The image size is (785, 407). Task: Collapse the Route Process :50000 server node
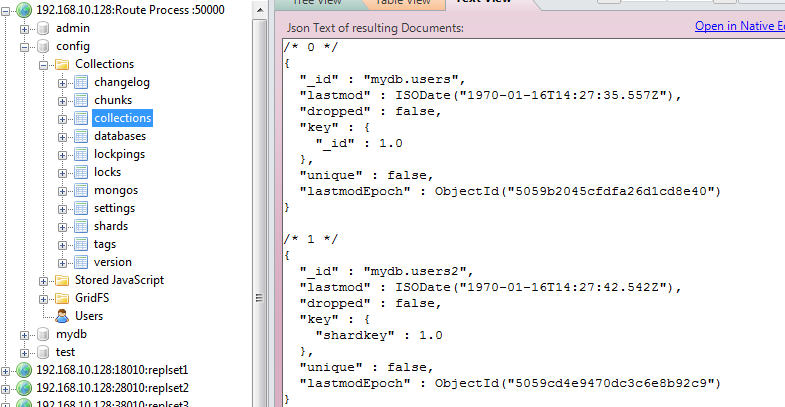[x=6, y=11]
